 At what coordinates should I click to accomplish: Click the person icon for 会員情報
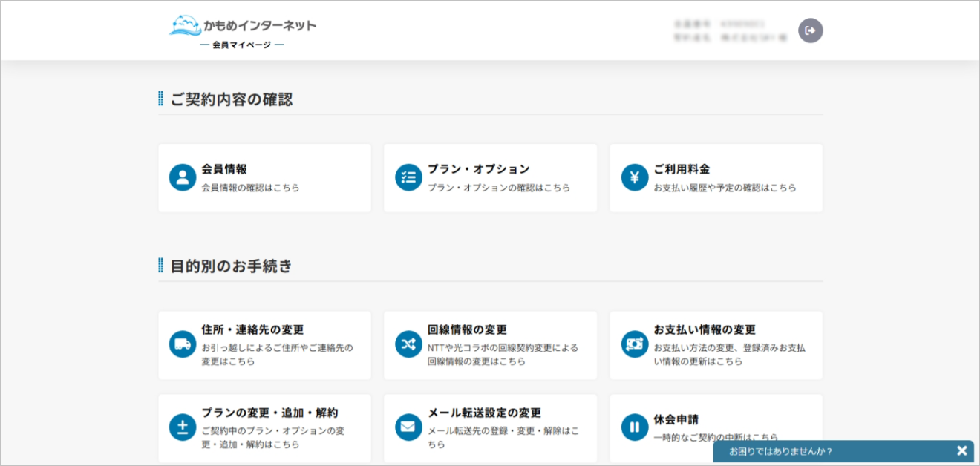tap(183, 178)
